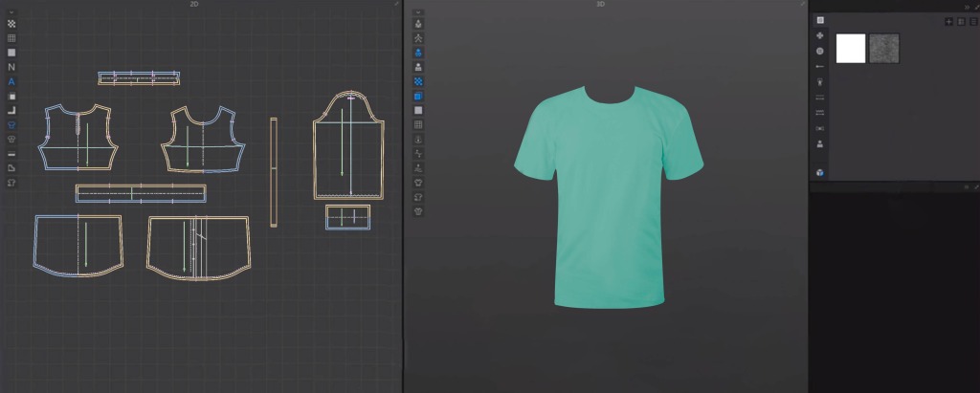980x393 pixels.
Task: Click the zigzag stairs icon in 3D toolbar
Action: [418, 154]
